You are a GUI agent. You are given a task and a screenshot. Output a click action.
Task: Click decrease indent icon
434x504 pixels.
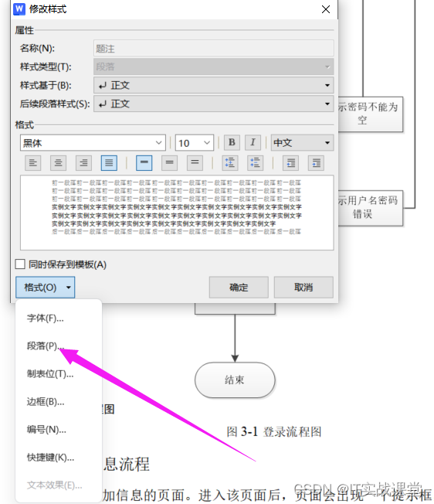click(291, 163)
